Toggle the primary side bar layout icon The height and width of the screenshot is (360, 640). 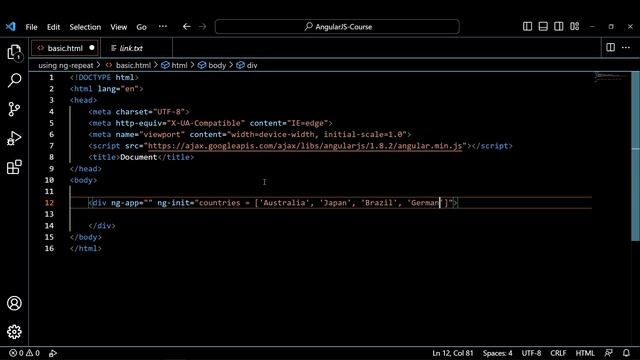(527, 27)
